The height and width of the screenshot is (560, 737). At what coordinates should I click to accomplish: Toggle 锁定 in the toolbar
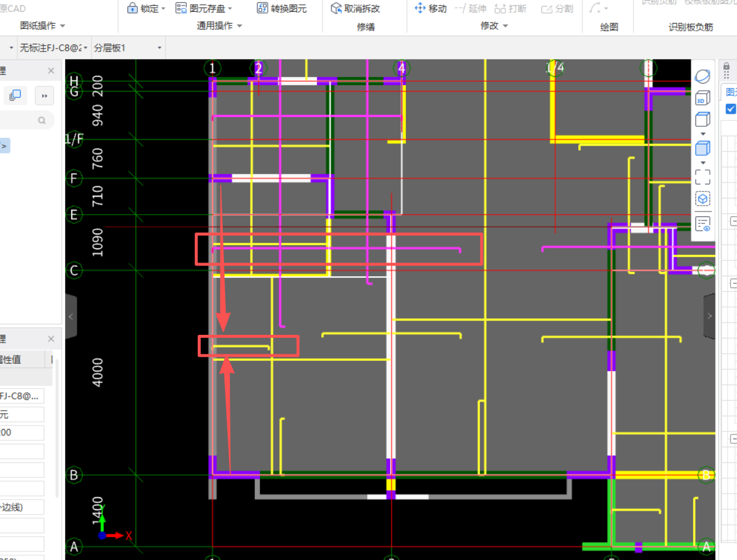tap(146, 8)
